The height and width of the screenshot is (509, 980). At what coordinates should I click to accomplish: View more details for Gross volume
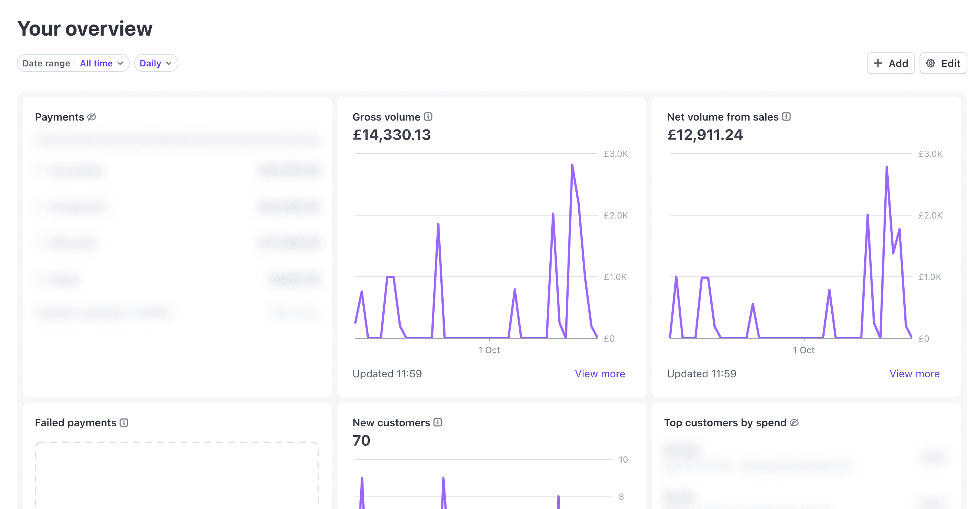[599, 374]
